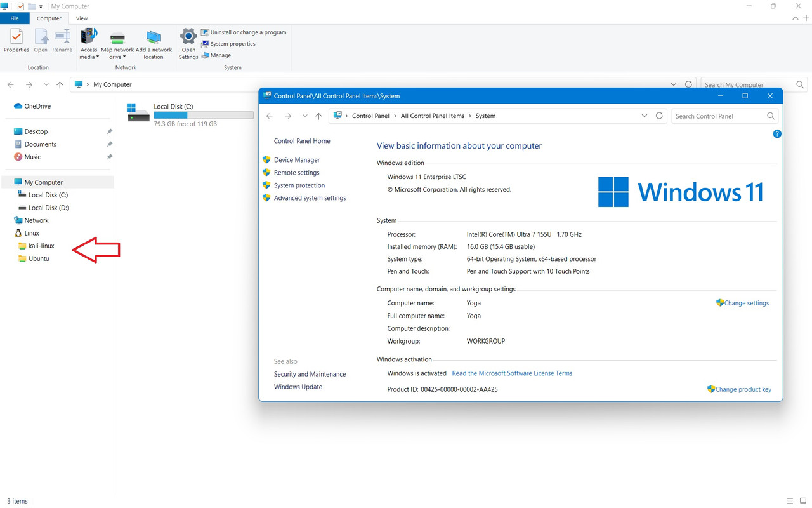The image size is (812, 508).
Task: Click the quick access Properties checkmark icon
Action: coord(20,6)
